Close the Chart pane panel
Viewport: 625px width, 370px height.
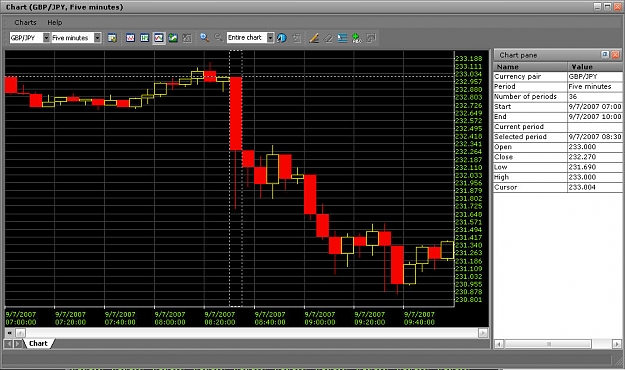click(615, 55)
